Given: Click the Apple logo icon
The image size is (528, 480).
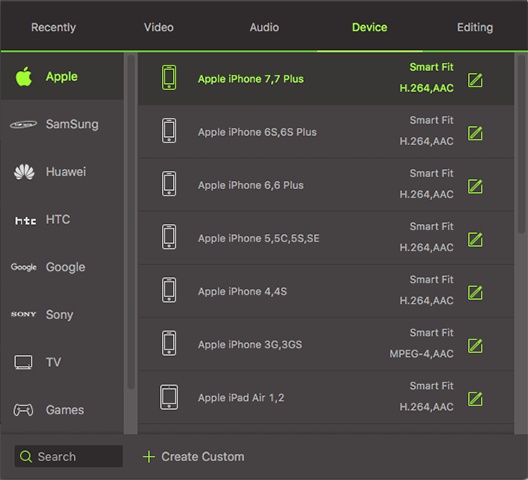Looking at the screenshot, I should tap(24, 76).
